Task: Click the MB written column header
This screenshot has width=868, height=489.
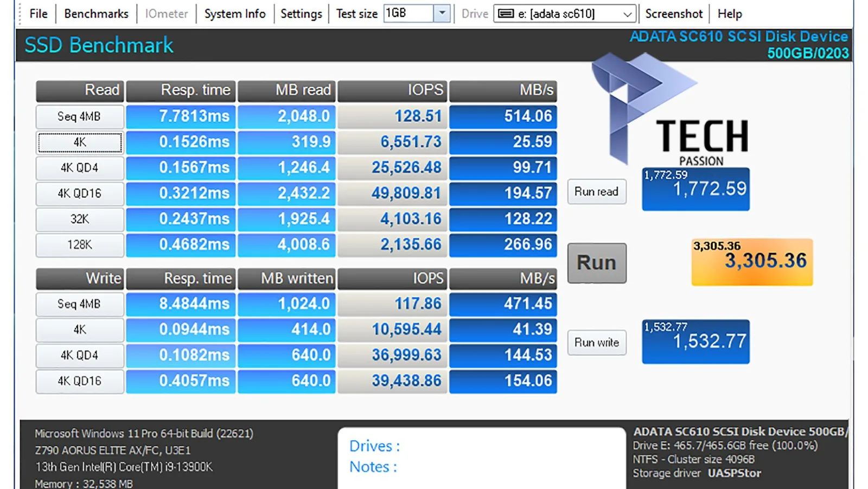Action: (x=286, y=279)
